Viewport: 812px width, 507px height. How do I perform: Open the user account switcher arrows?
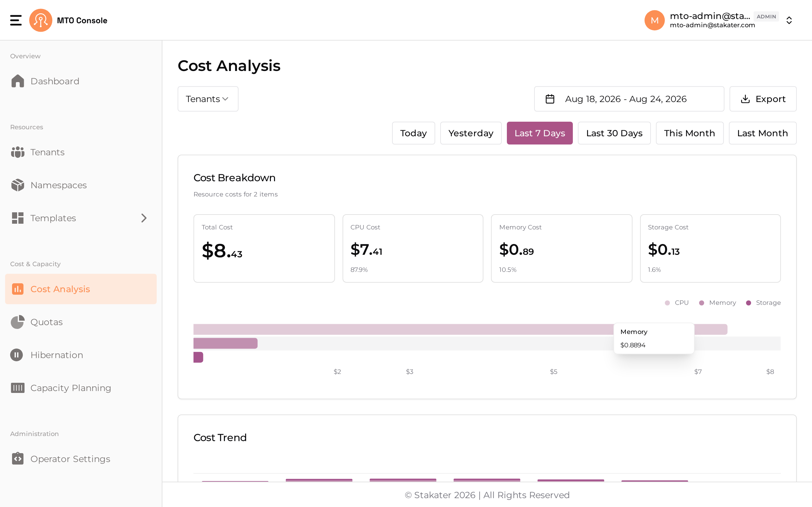coord(789,20)
